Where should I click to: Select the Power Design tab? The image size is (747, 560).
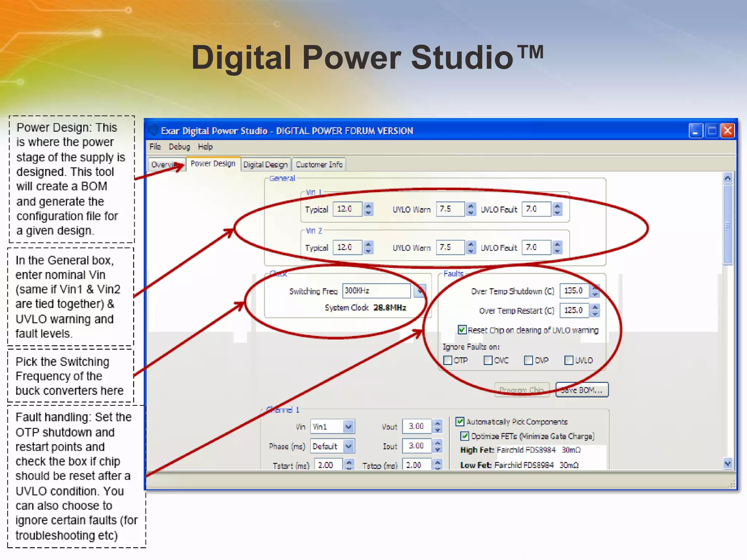(x=213, y=164)
